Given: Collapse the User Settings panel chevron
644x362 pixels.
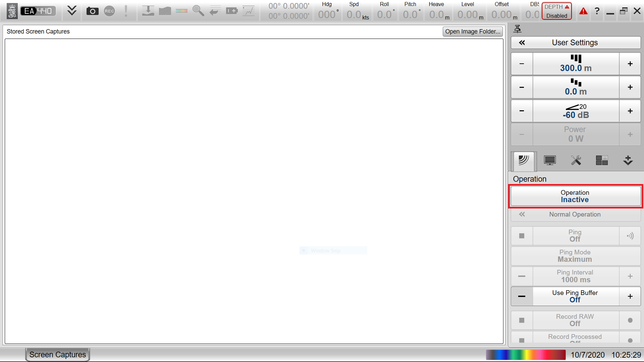Looking at the screenshot, I should (x=522, y=43).
